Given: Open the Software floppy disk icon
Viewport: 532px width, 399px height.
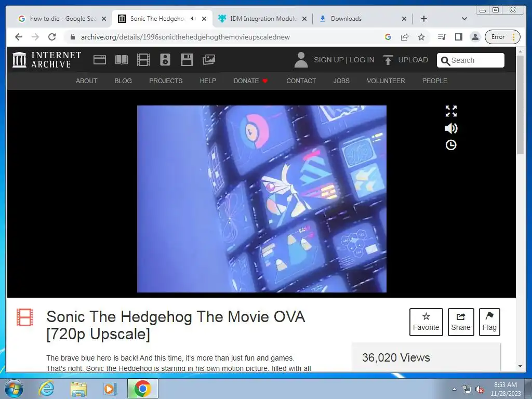Looking at the screenshot, I should point(187,60).
